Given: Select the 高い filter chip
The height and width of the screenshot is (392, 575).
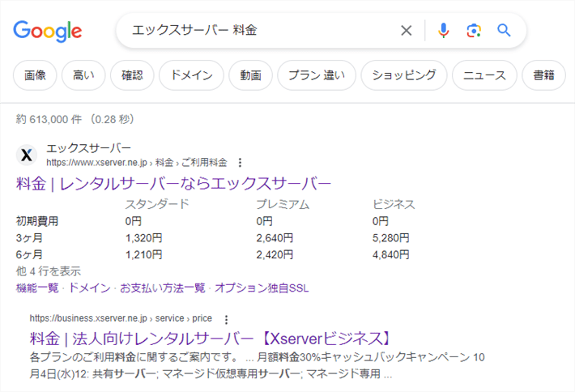Looking at the screenshot, I should point(83,75).
